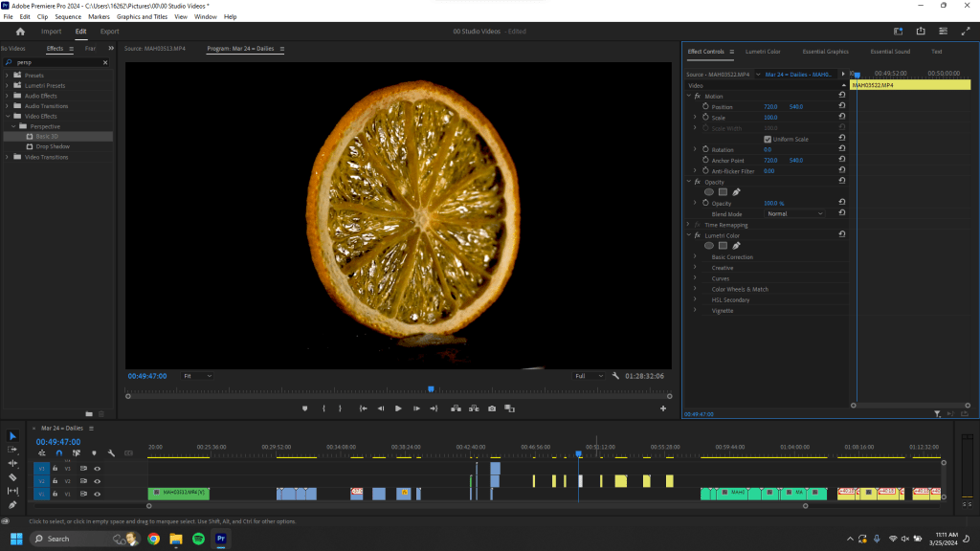Toggle lock on track V1

click(x=56, y=495)
